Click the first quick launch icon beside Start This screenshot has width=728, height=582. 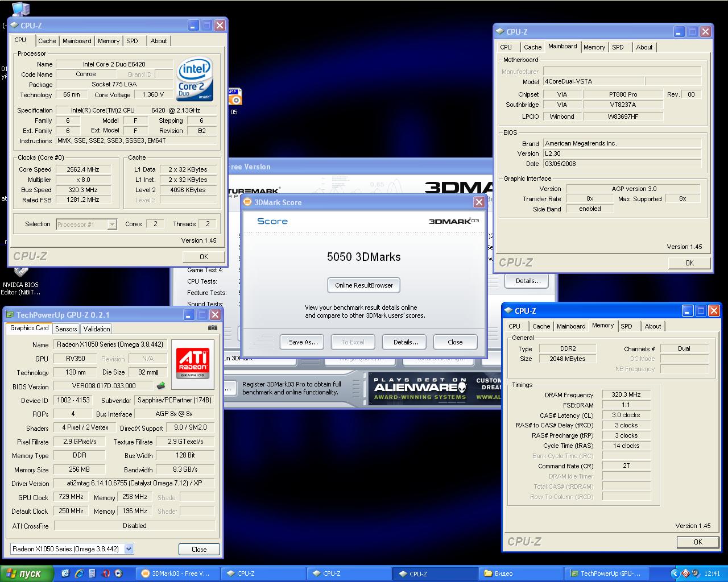tap(65, 573)
